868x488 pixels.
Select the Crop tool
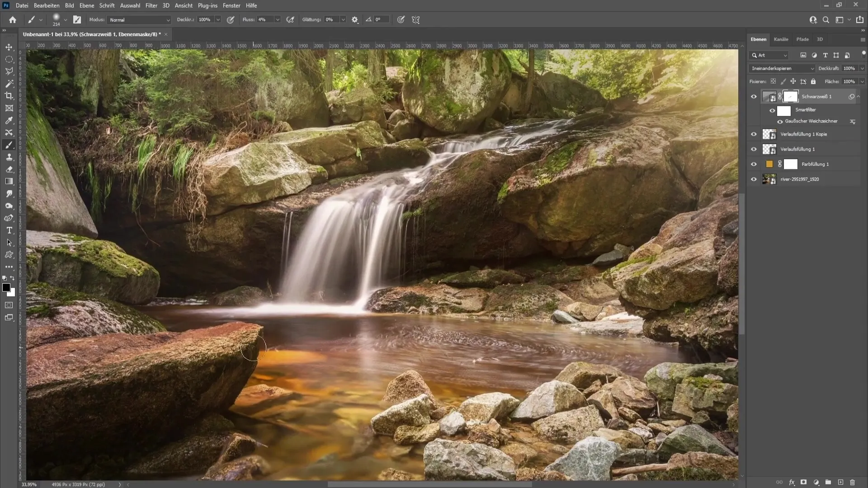[x=9, y=95]
